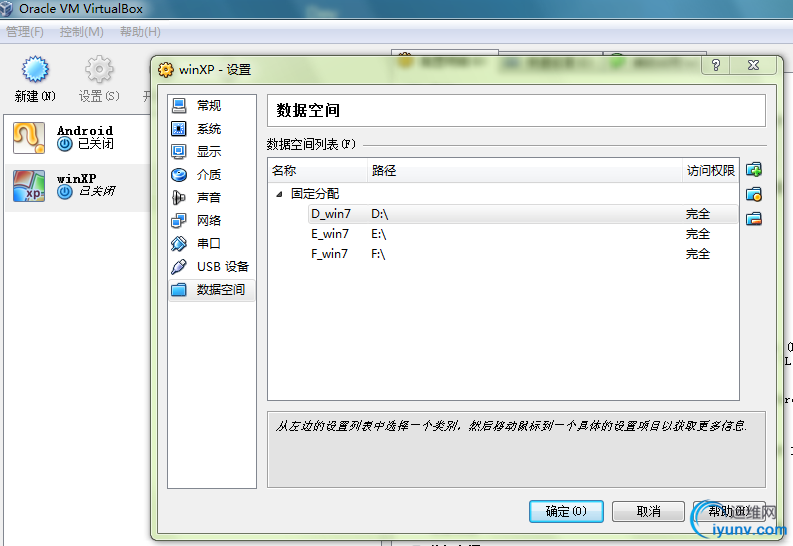The image size is (793, 546).
Task: Open the USB 设备 category
Action: click(211, 266)
